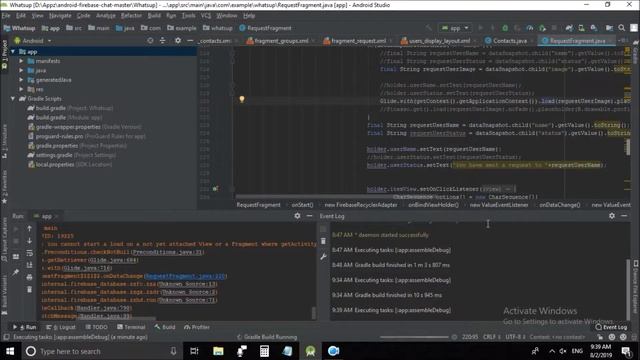Click Scroll from Source target icon in Project panel
Screen dimensions: 640x360
click(x=150, y=41)
